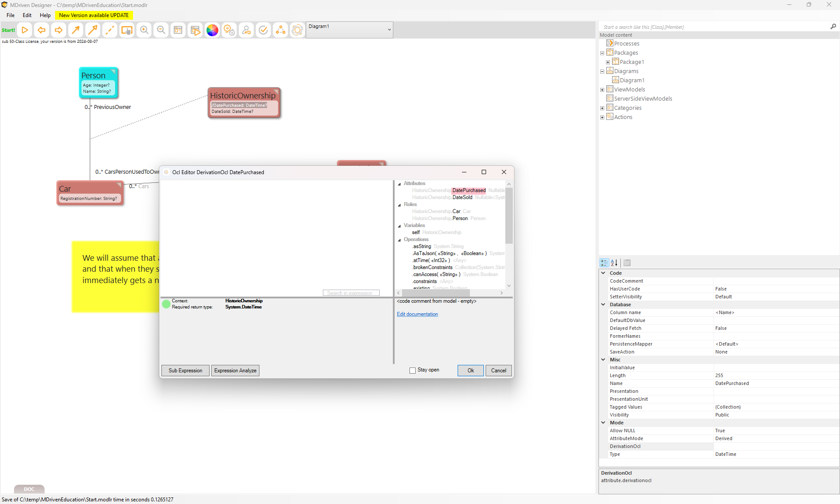
Task: Toggle the Stay open checkbox
Action: tap(413, 371)
